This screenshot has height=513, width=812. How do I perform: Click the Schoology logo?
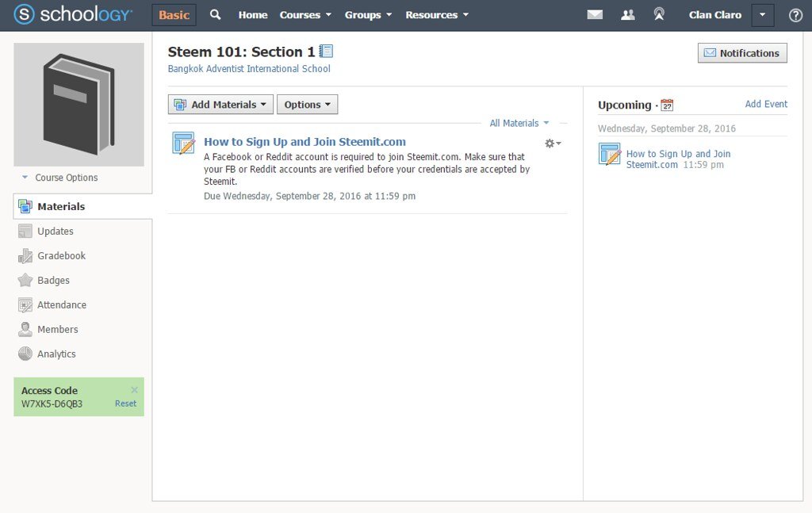tap(73, 14)
